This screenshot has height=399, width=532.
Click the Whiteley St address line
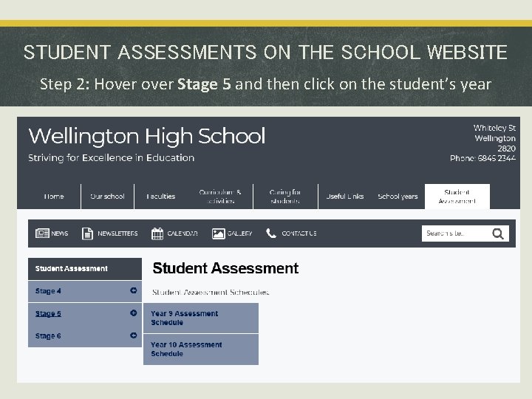click(494, 128)
